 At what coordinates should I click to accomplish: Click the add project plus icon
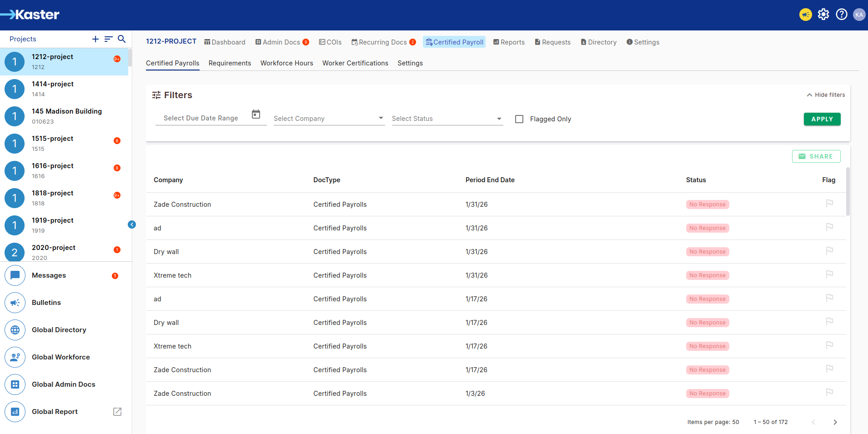click(95, 39)
